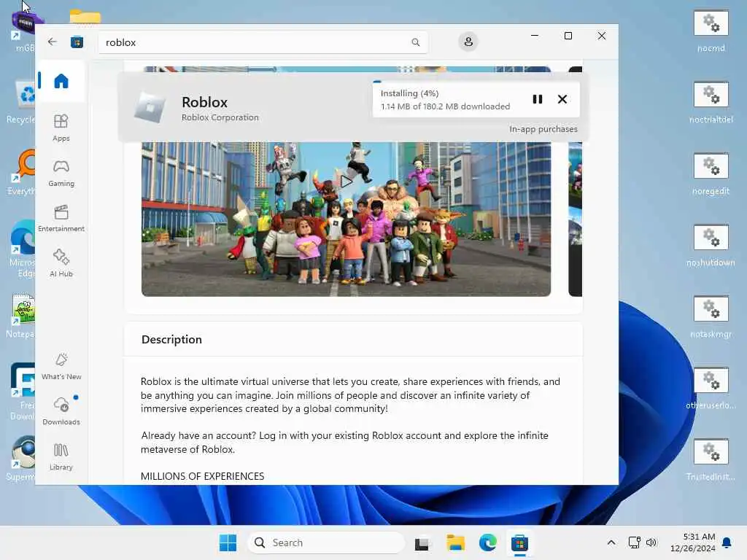Open network status tray icon
The width and height of the screenshot is (747, 560).
pos(634,542)
